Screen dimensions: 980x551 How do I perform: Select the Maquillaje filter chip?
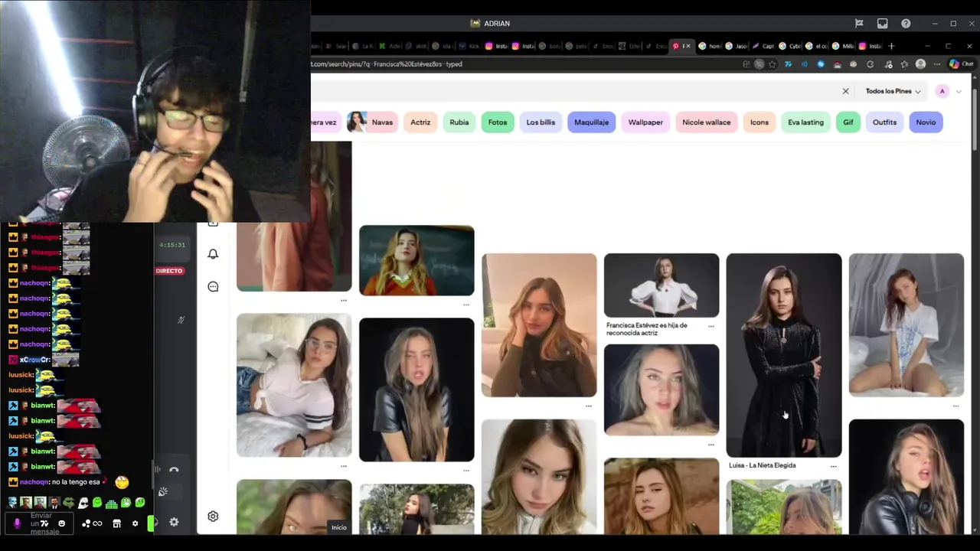591,122
